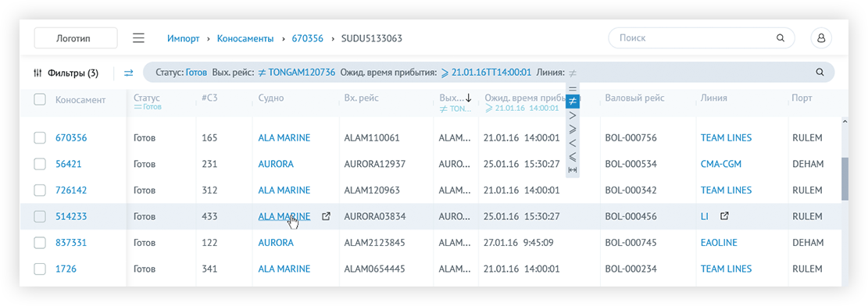Open TEAM LINES link in row 1726
The width and height of the screenshot is (868, 306).
pyautogui.click(x=727, y=269)
